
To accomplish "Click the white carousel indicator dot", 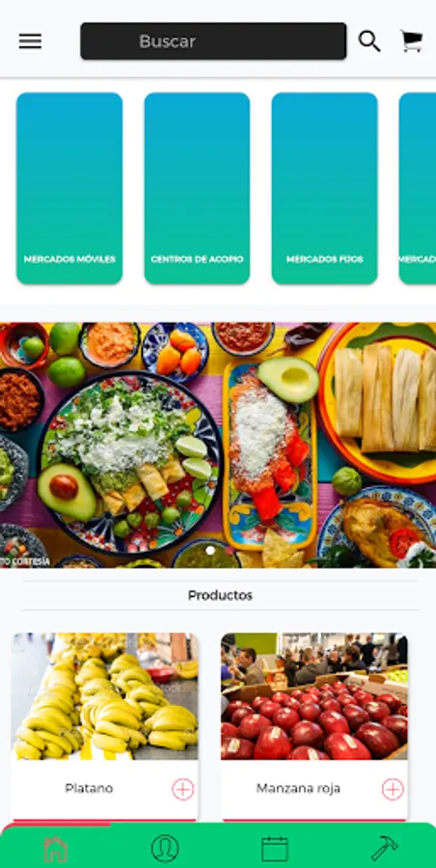I will (x=210, y=551).
